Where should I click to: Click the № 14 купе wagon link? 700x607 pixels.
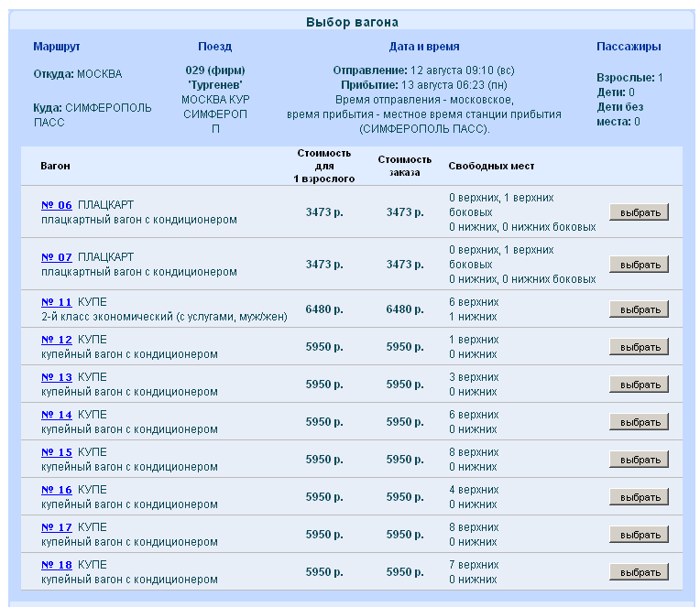(57, 415)
